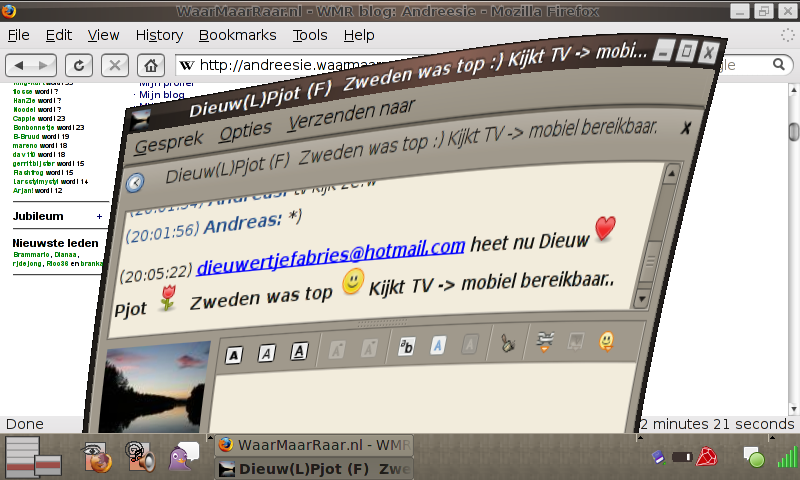
Task: Go to Firefox home page
Action: 150,65
